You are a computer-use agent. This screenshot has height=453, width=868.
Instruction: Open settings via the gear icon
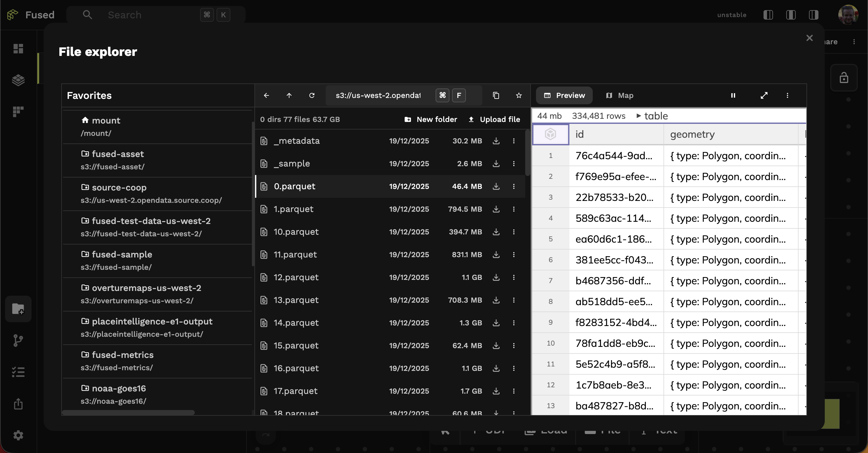click(18, 435)
